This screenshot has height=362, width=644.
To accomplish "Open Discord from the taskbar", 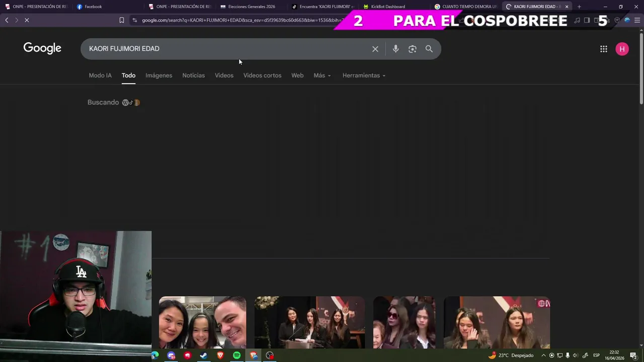I will 171,355.
